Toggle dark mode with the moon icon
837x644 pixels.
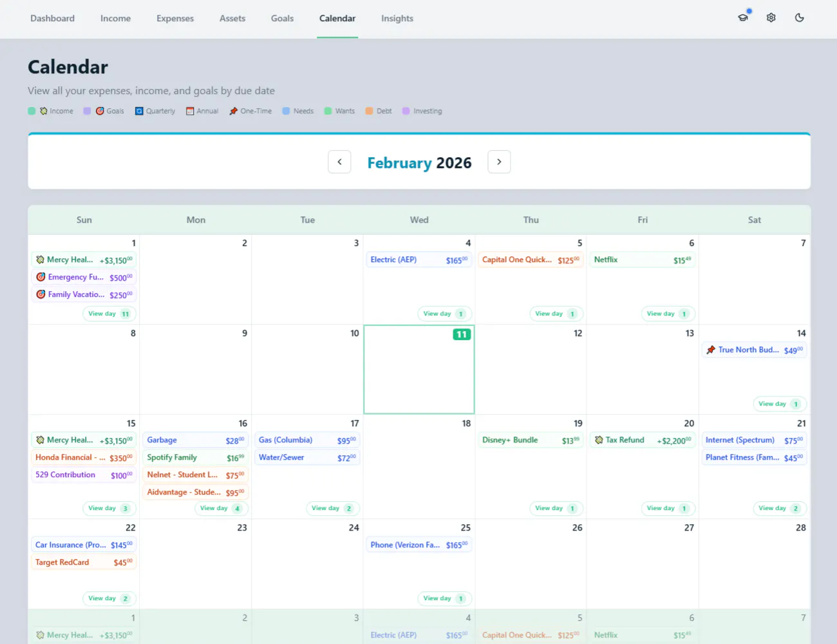[x=800, y=18]
